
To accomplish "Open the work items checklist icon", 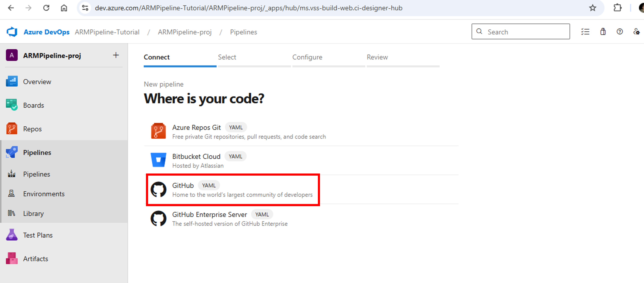I will [x=585, y=32].
